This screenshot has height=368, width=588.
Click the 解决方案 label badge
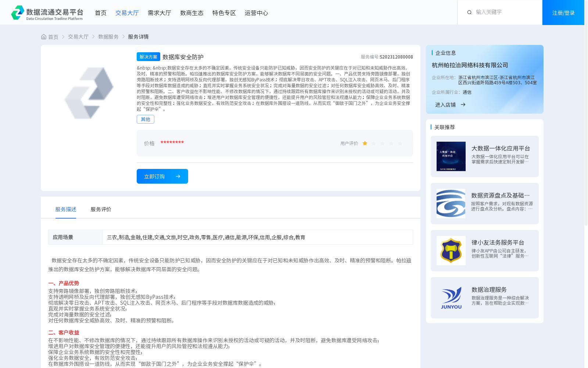pos(148,57)
